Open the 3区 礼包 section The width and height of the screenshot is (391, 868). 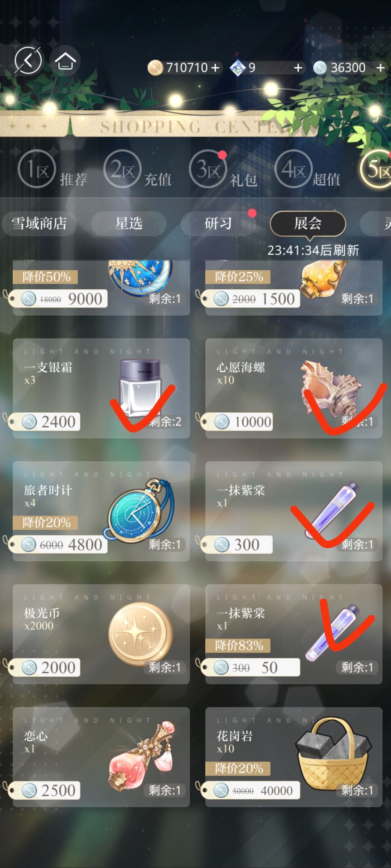(x=223, y=169)
